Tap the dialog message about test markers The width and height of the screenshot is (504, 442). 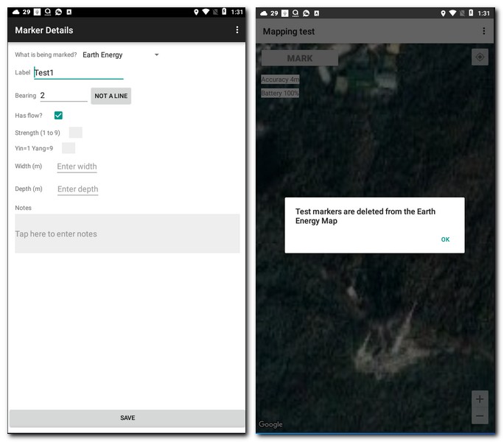pyautogui.click(x=365, y=216)
